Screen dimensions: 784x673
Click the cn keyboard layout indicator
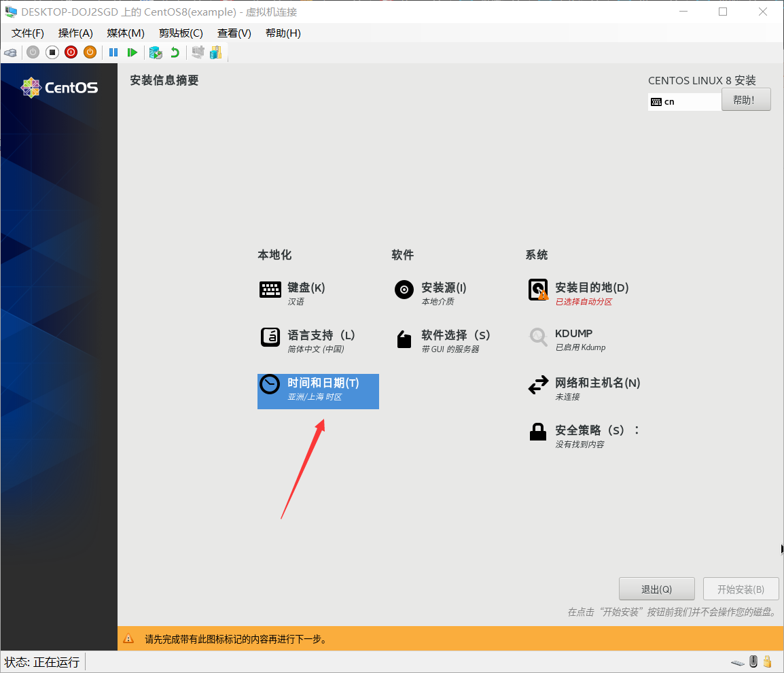coord(685,101)
